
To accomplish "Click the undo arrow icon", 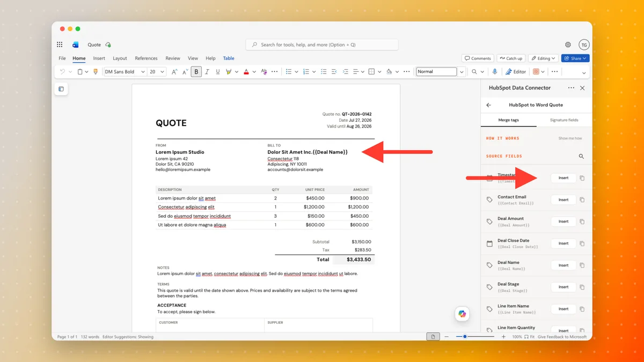I will pyautogui.click(x=62, y=71).
